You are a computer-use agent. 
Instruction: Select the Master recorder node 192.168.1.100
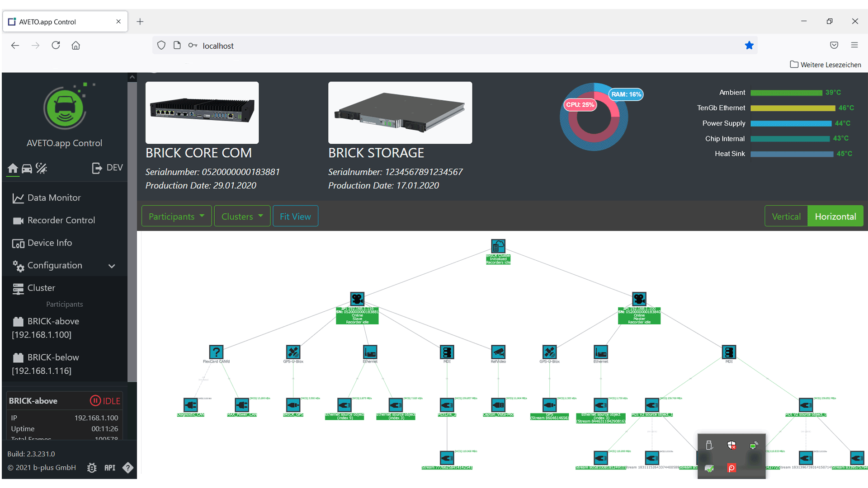pos(639,299)
